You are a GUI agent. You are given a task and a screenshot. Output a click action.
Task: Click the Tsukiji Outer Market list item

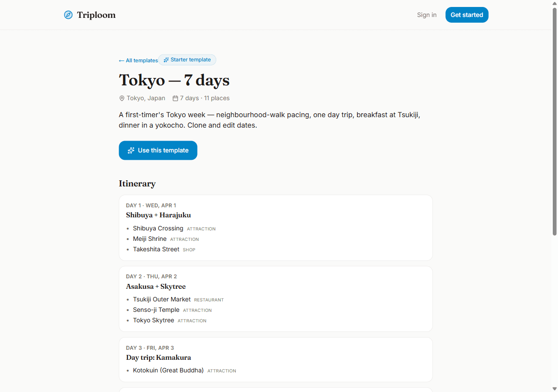tap(162, 300)
